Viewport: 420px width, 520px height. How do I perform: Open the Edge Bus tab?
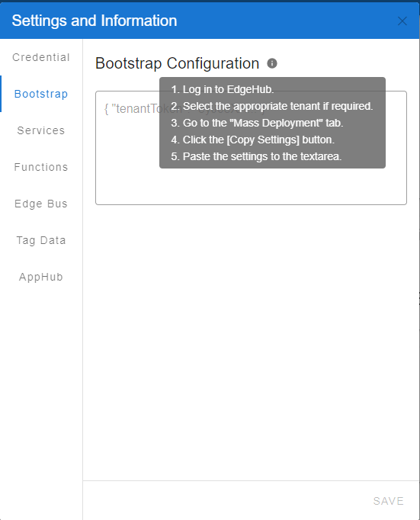point(41,204)
